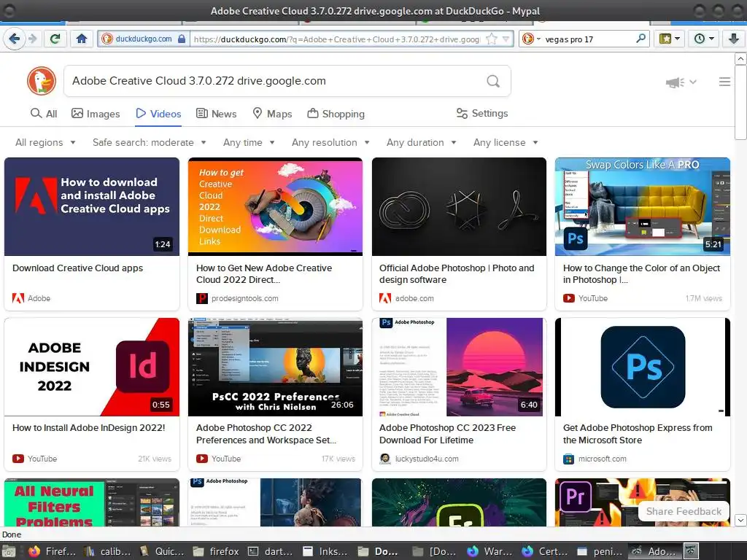Open the downloads arrow button
The image size is (747, 560).
pos(734,39)
